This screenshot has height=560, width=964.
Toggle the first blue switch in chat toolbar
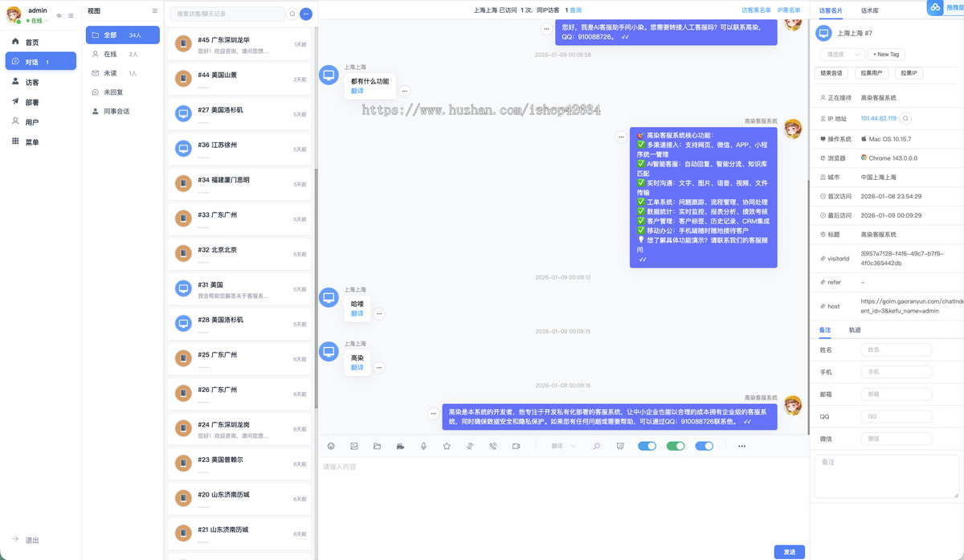click(x=647, y=446)
